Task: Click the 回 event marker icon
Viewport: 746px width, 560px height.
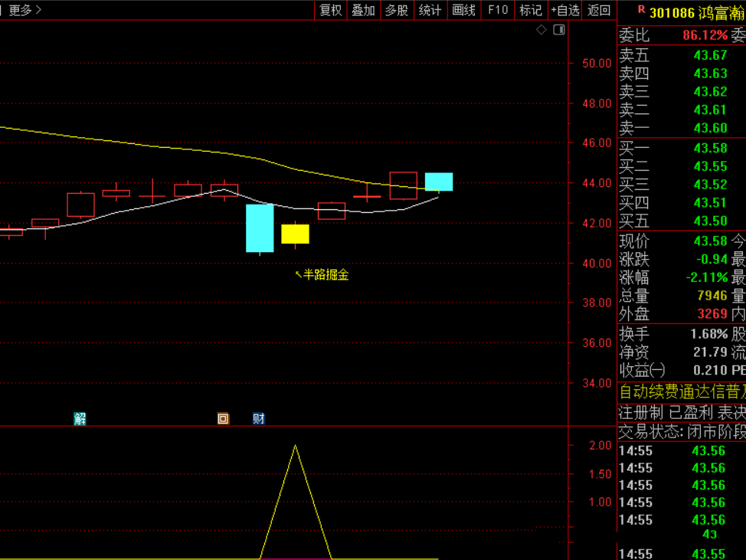Action: (x=223, y=418)
